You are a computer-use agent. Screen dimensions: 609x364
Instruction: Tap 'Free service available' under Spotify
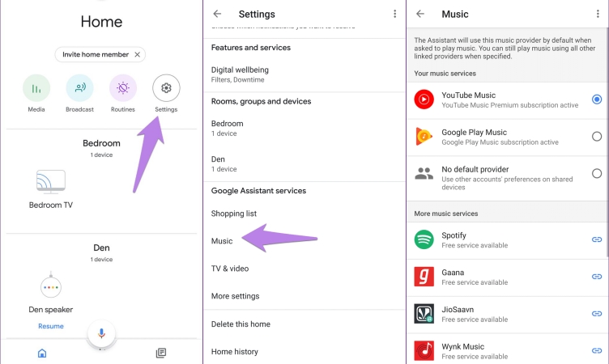475,245
